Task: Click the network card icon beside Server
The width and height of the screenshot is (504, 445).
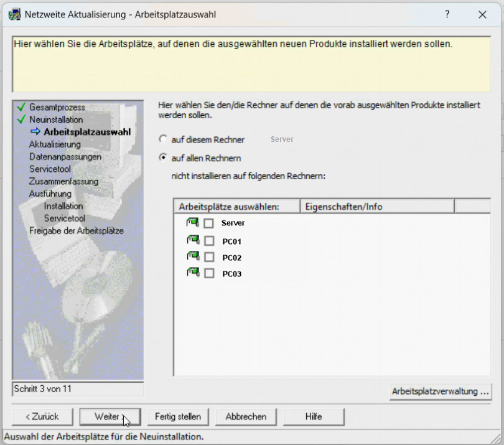Action: (x=192, y=223)
